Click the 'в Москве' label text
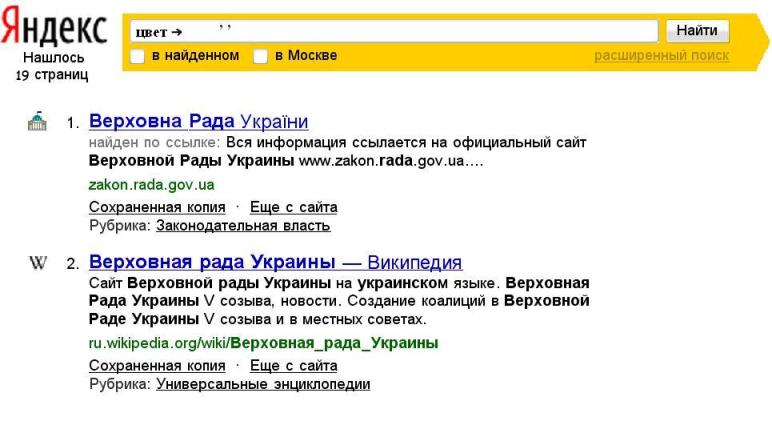 (306, 56)
